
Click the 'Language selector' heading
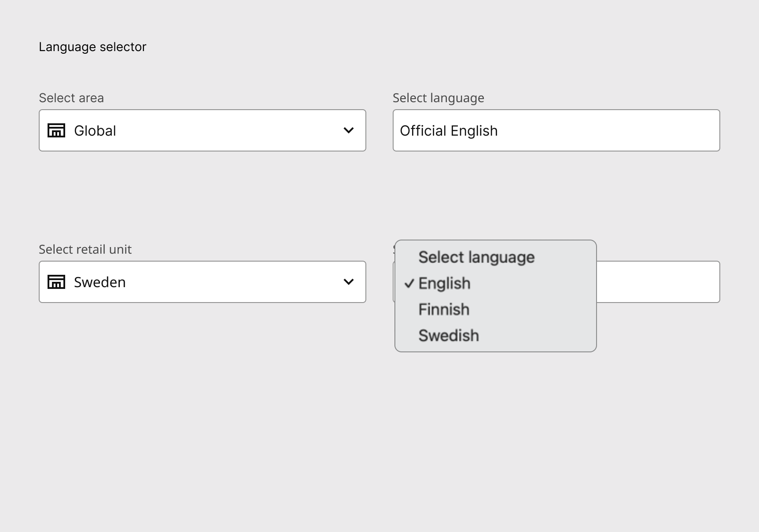coord(92,47)
